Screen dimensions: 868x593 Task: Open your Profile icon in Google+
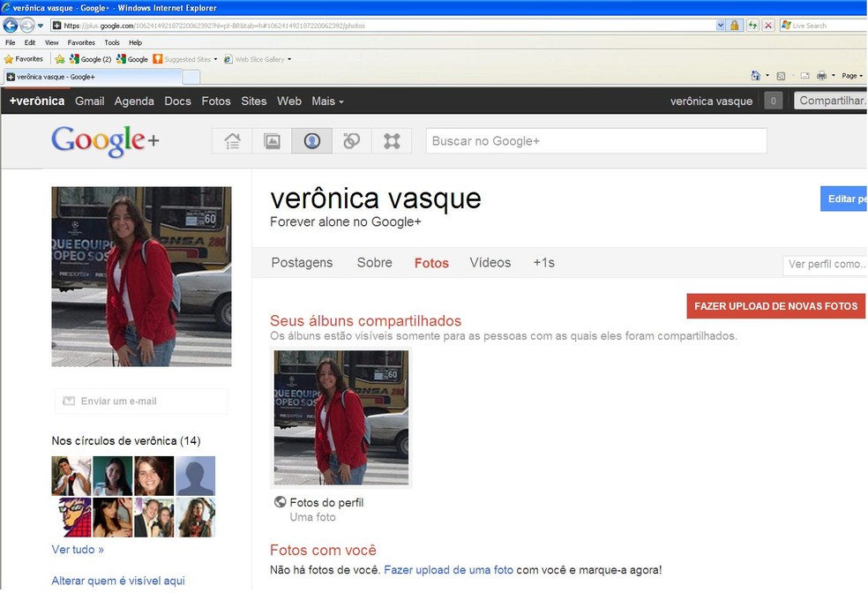311,140
